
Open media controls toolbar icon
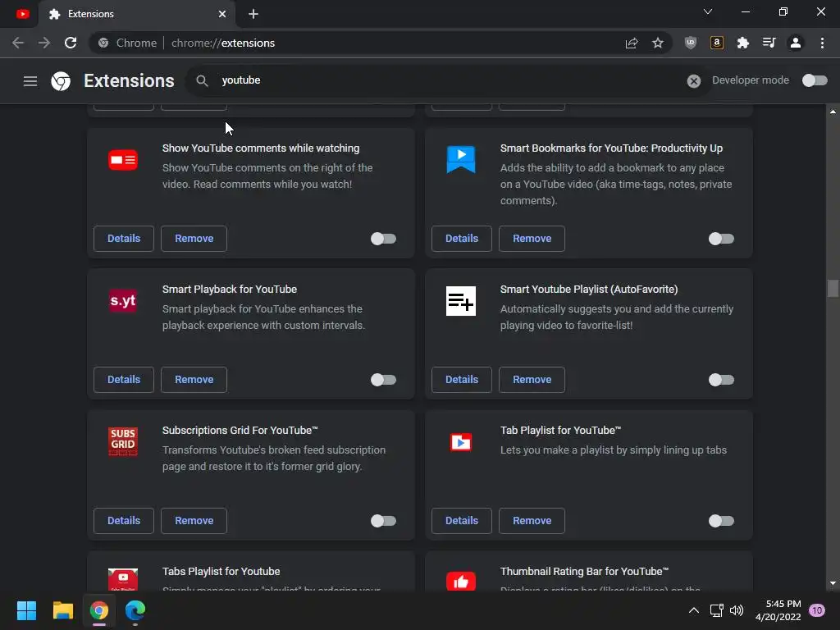point(769,43)
